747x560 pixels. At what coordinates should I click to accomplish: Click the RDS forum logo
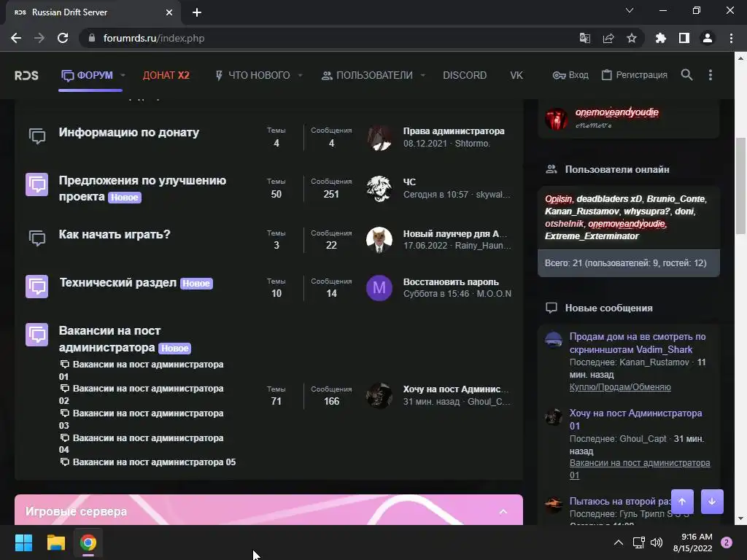26,75
